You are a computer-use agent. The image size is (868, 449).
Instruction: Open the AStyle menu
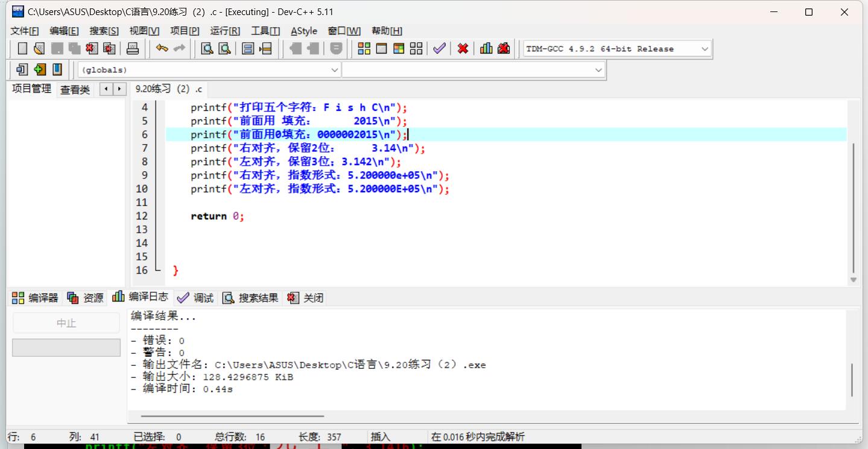(304, 31)
